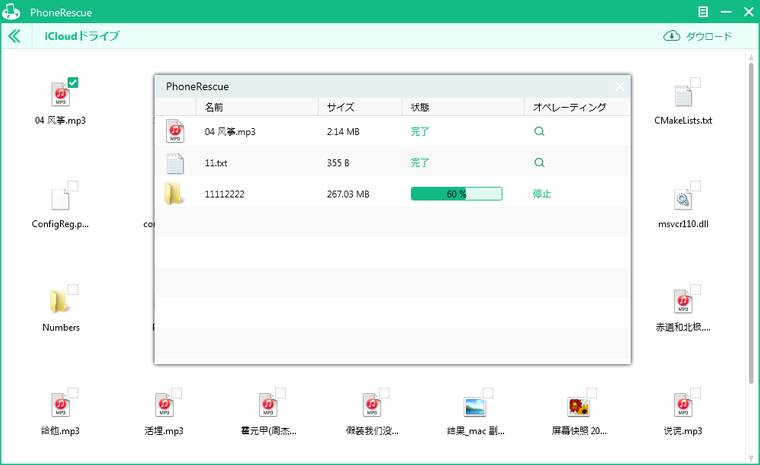
Task: Click the cloud download button
Action: point(697,36)
